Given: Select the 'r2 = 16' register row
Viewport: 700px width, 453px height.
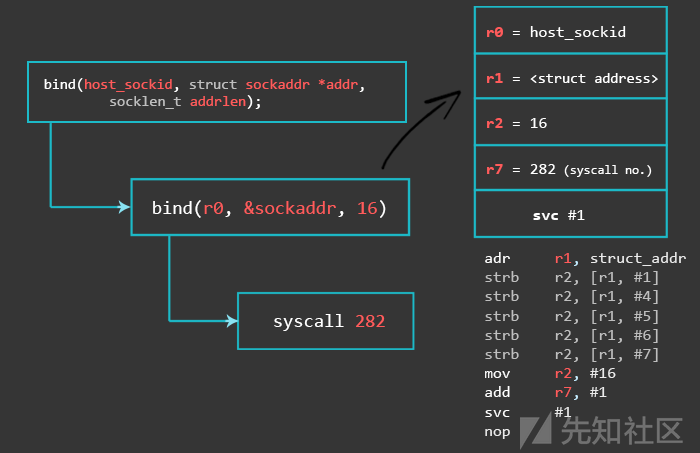Looking at the screenshot, I should click(571, 122).
